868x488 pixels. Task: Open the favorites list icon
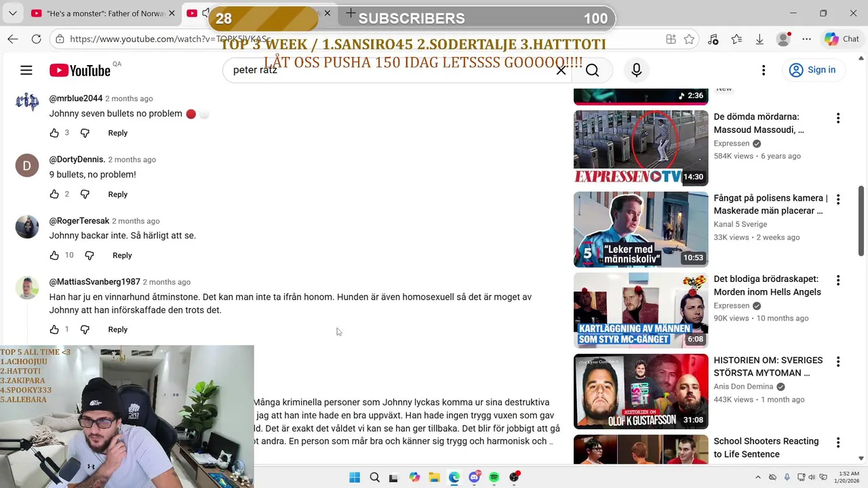tap(736, 39)
